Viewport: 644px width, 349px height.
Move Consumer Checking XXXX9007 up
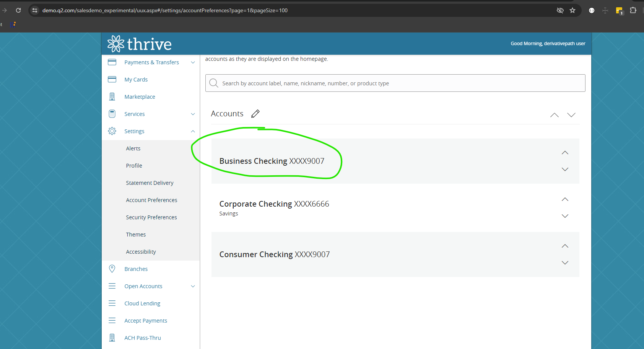(565, 246)
